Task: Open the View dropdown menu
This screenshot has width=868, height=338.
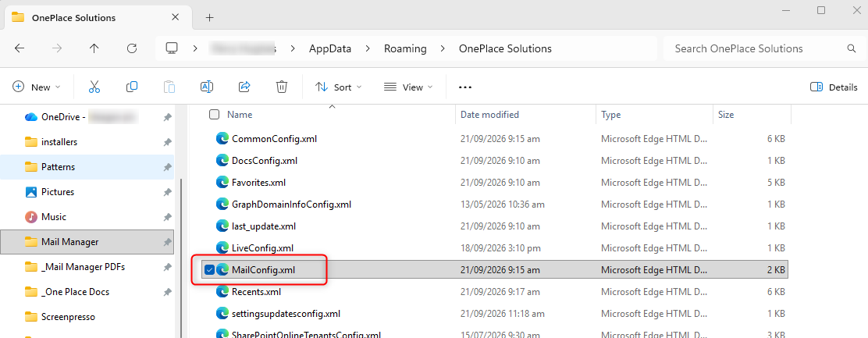Action: 408,87
